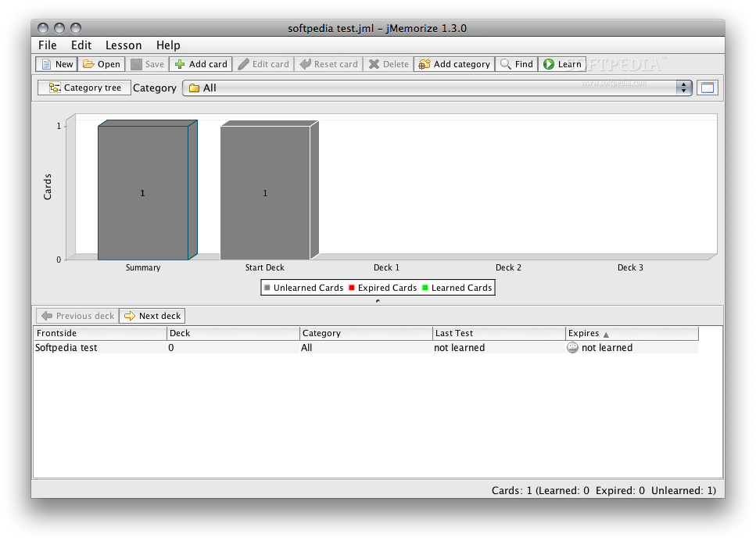Click the Save toolbar button

148,64
